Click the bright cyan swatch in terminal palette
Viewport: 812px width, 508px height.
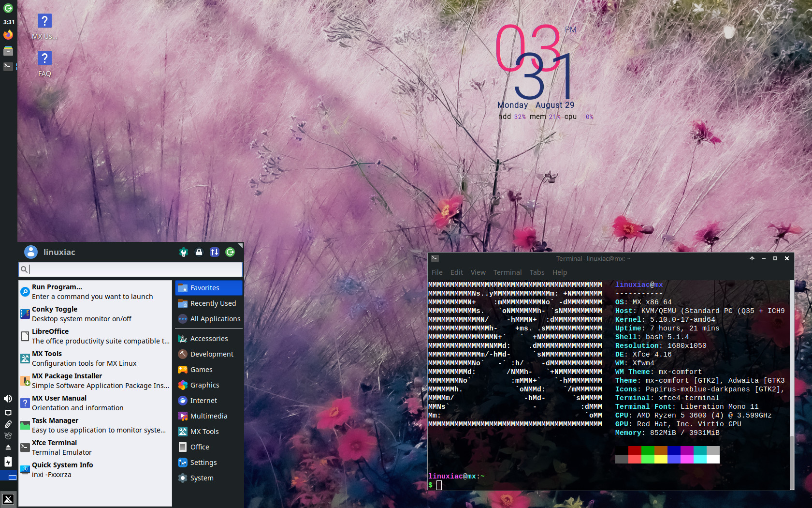tap(700, 459)
